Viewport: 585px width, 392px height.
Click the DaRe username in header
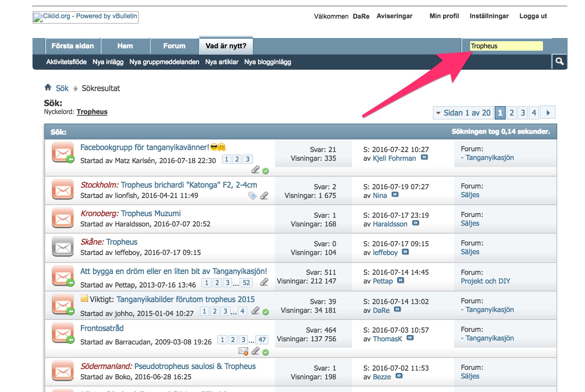(x=361, y=16)
